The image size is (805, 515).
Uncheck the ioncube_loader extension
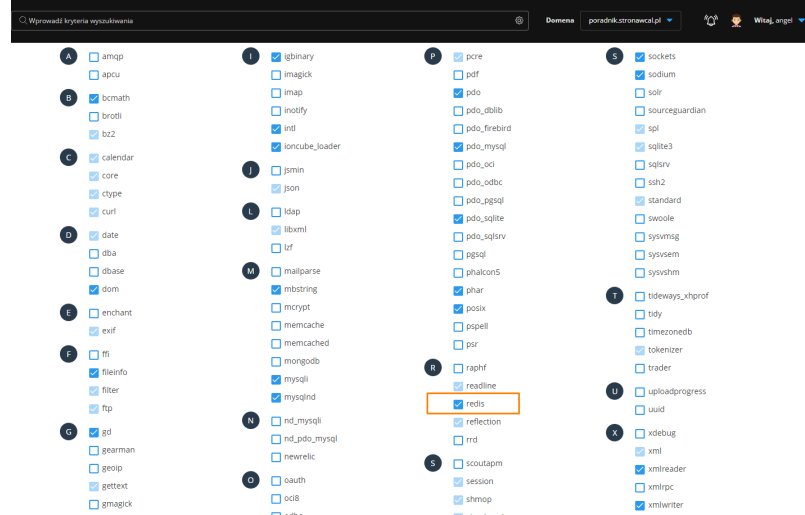[277, 146]
